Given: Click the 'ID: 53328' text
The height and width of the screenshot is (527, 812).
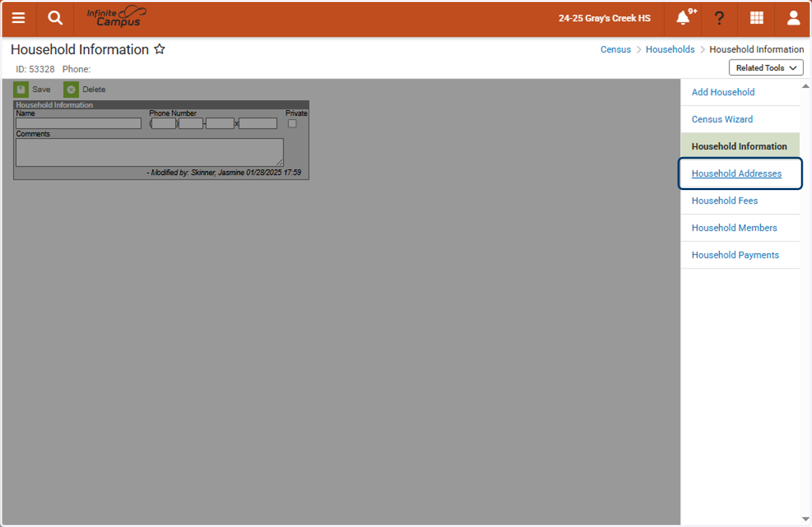Looking at the screenshot, I should coord(35,69).
